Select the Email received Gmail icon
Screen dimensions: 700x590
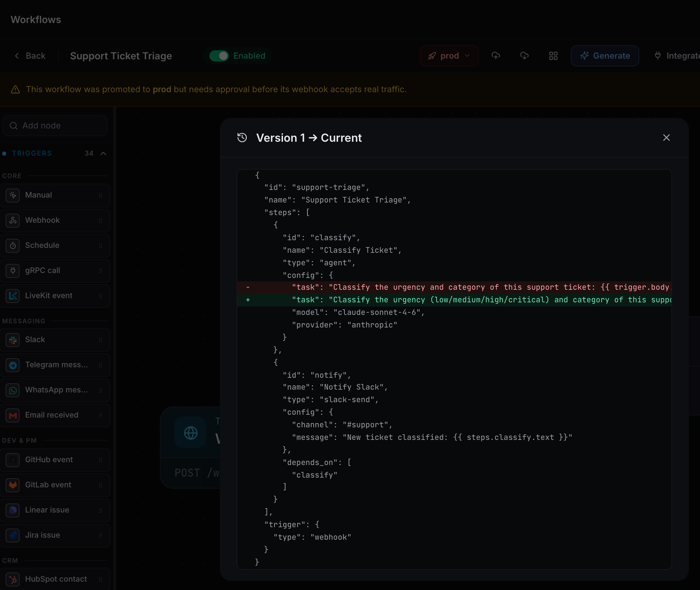point(13,415)
